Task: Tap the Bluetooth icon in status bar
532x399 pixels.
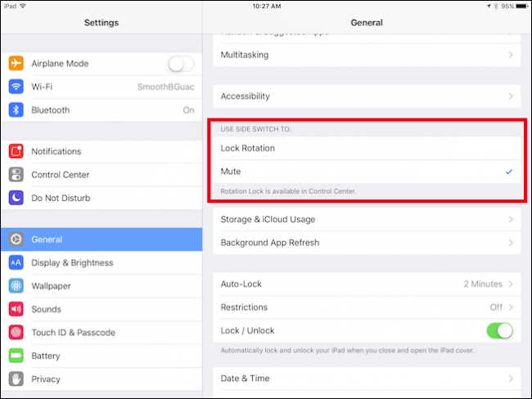Action: click(496, 6)
